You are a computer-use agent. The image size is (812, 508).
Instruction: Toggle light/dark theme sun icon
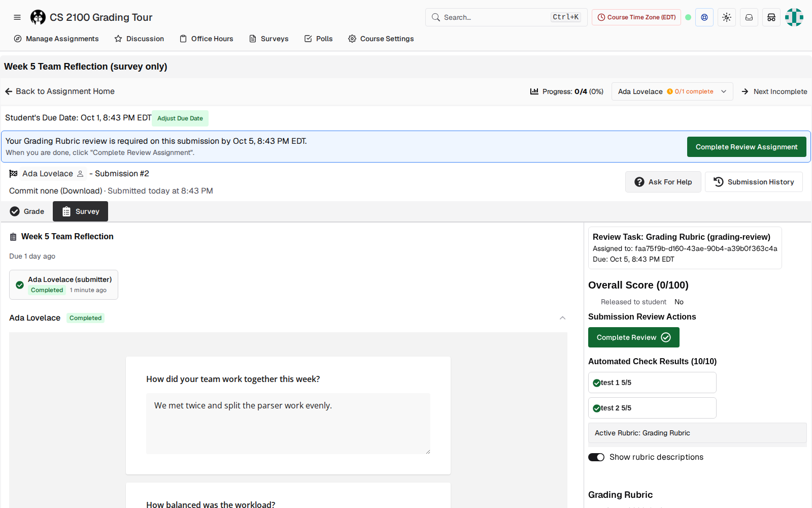(x=727, y=17)
